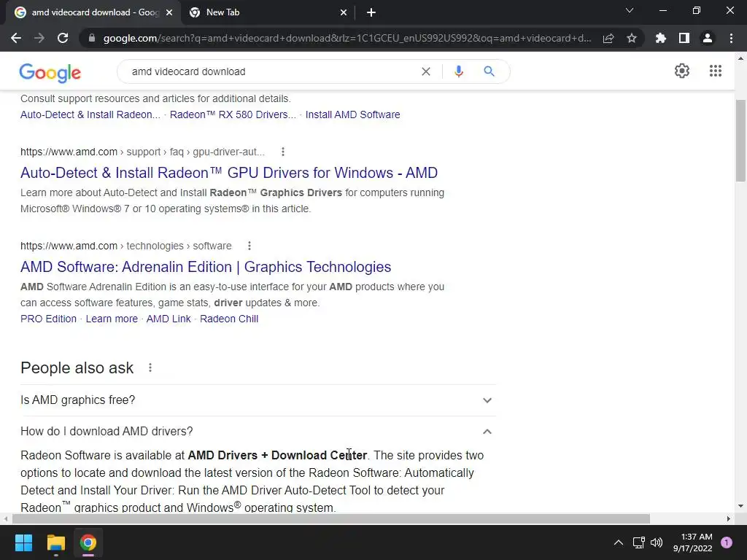Expand 'Is AMD graphics free?' question
The height and width of the screenshot is (560, 747).
258,400
